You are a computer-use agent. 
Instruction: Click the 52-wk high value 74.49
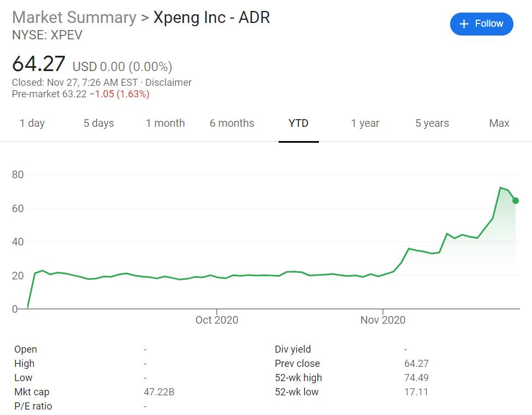pos(416,378)
